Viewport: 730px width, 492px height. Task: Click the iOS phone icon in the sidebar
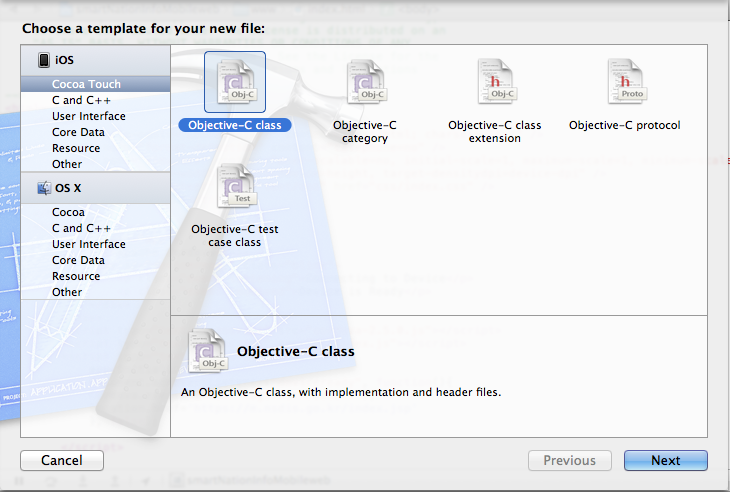[x=44, y=60]
